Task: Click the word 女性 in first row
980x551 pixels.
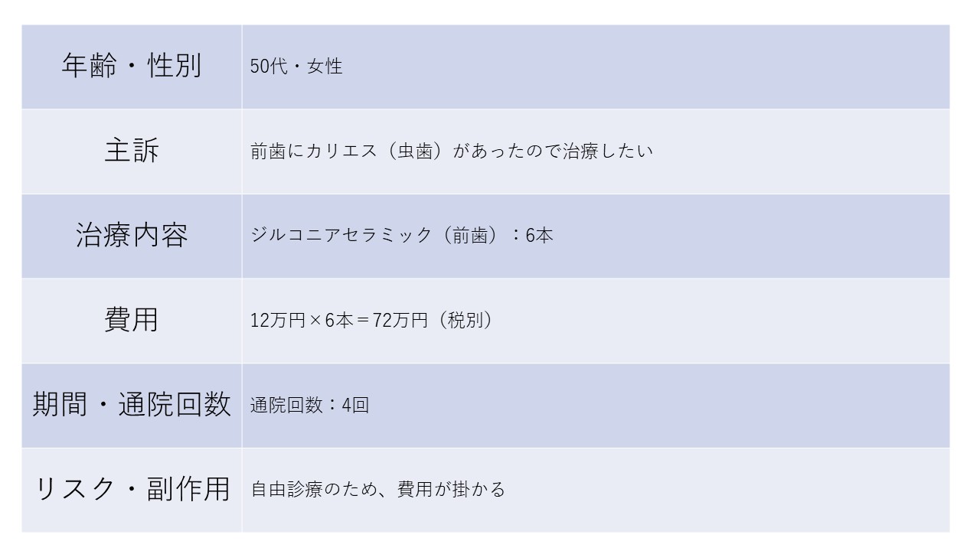Action: point(325,67)
